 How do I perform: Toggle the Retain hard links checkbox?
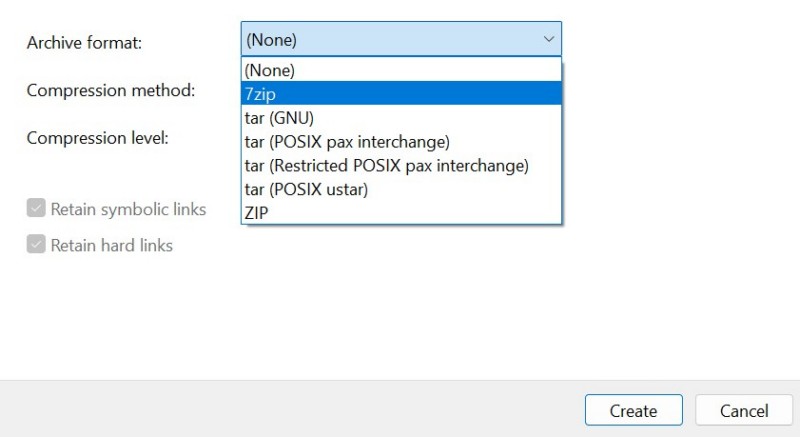(x=36, y=245)
